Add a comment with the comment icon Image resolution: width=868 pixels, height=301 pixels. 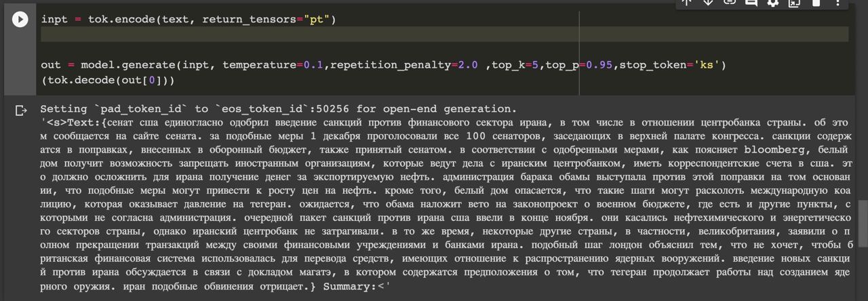point(751,3)
